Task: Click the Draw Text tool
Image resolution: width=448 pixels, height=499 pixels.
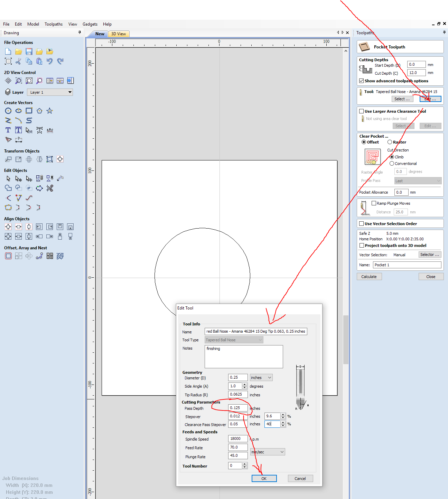Action: 8,130
